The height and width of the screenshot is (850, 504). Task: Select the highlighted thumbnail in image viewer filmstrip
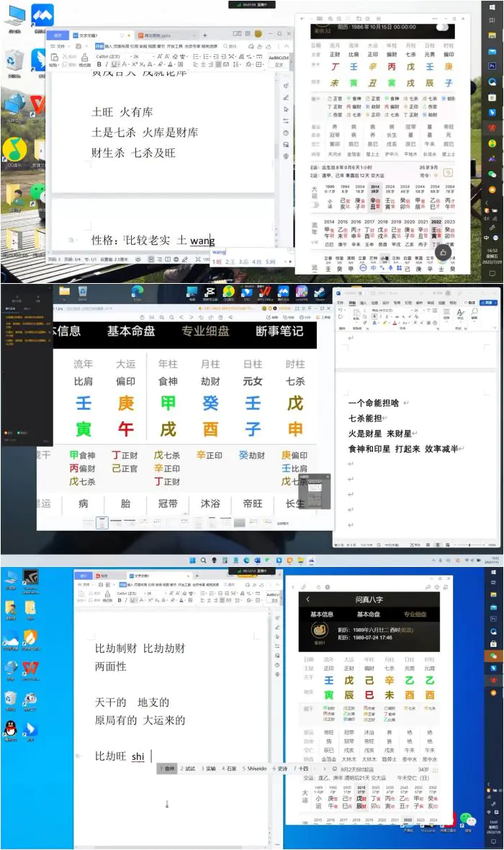click(102, 522)
